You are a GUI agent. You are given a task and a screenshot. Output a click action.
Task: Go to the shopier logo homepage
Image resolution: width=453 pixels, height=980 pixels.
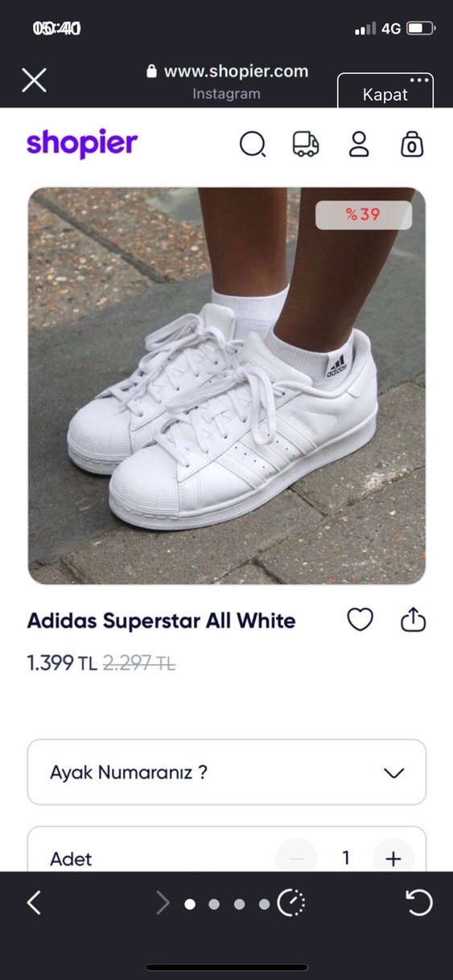82,145
